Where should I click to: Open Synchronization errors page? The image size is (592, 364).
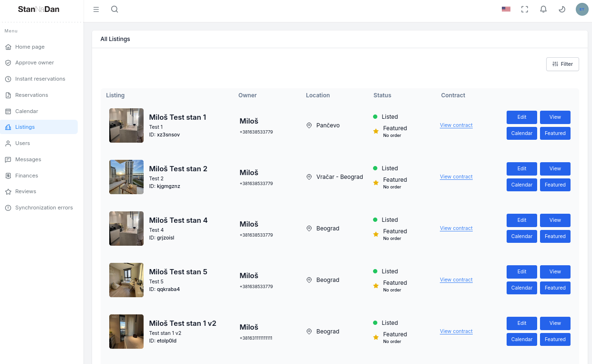[x=39, y=208]
